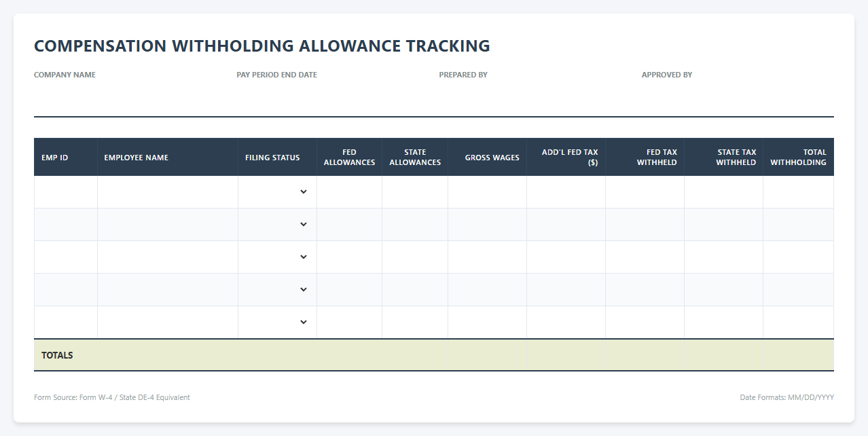Open Filing Status dropdown in fourth row
The image size is (868, 436).
click(x=277, y=290)
